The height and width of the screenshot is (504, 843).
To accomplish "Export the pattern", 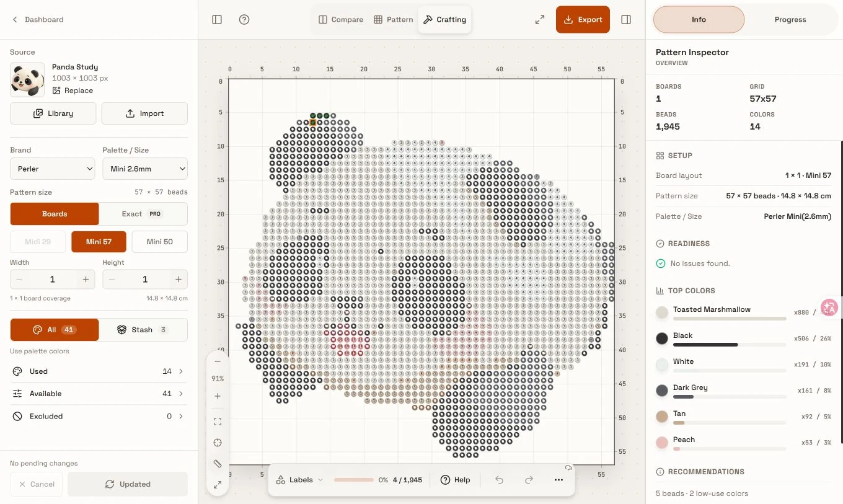I will pos(583,20).
